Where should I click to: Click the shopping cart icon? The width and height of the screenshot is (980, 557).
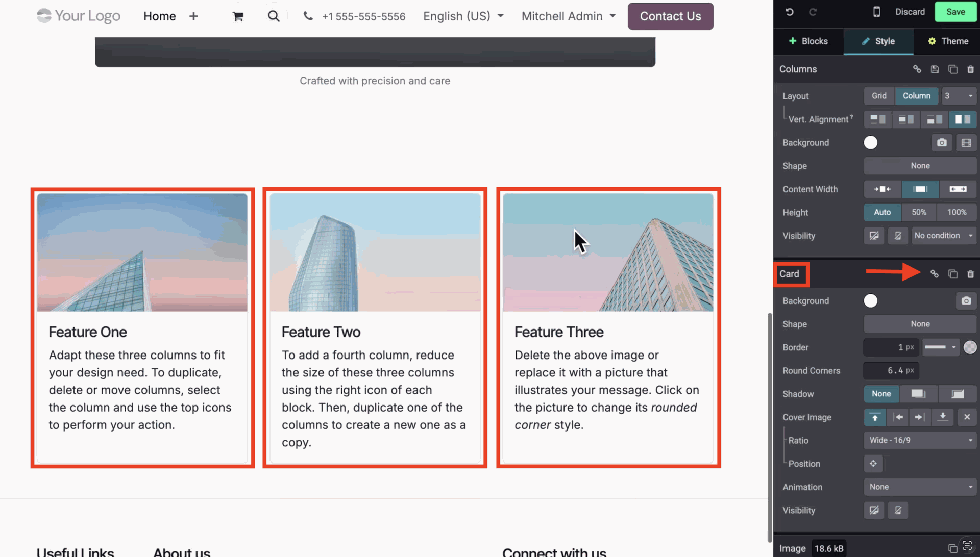click(237, 16)
